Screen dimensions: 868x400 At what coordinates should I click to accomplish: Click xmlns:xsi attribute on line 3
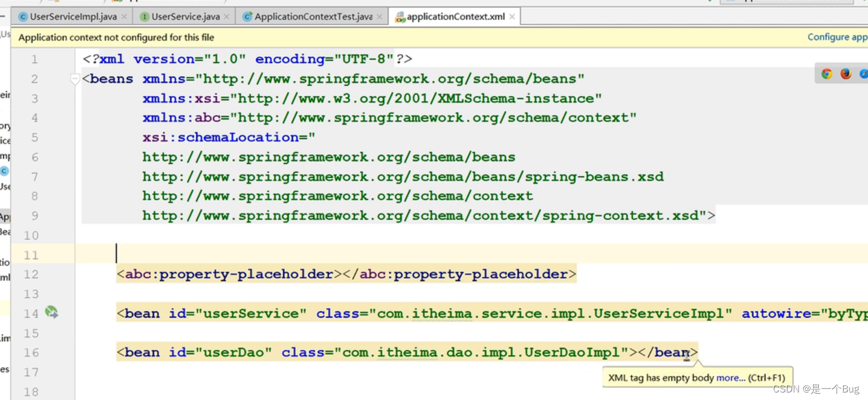[x=372, y=98]
